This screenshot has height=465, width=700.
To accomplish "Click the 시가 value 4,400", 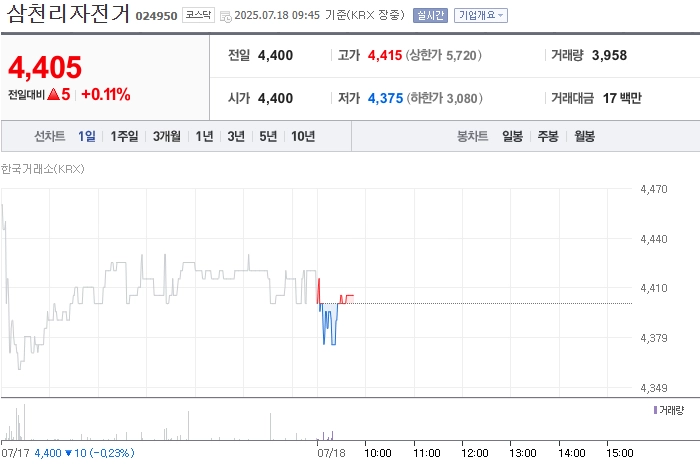I will click(275, 98).
